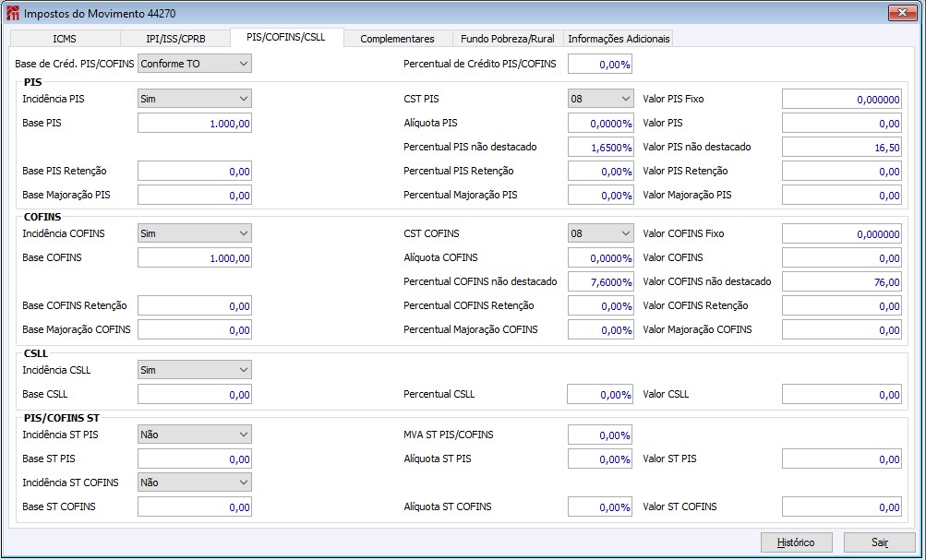Click the Base PIS input field
The image size is (926, 560).
click(194, 124)
